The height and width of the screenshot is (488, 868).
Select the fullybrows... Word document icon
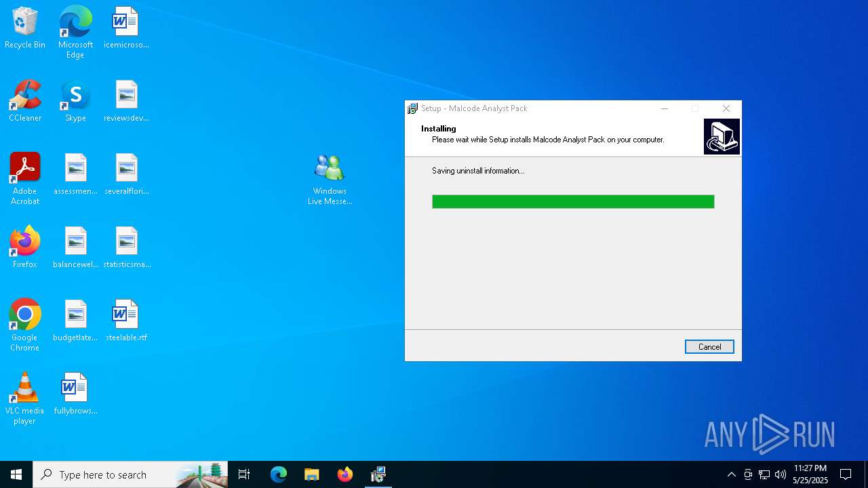75,394
